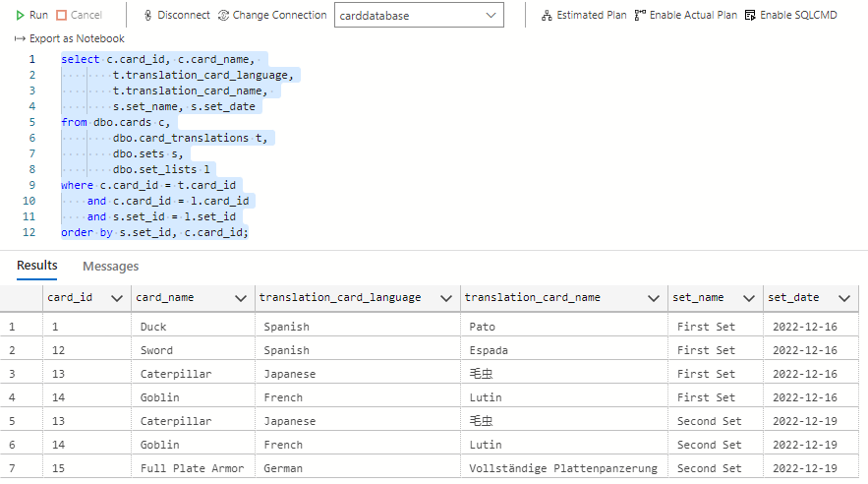Viewport: 868px width, 484px height.
Task: Open translation_card_language column filter chevron
Action: (446, 298)
